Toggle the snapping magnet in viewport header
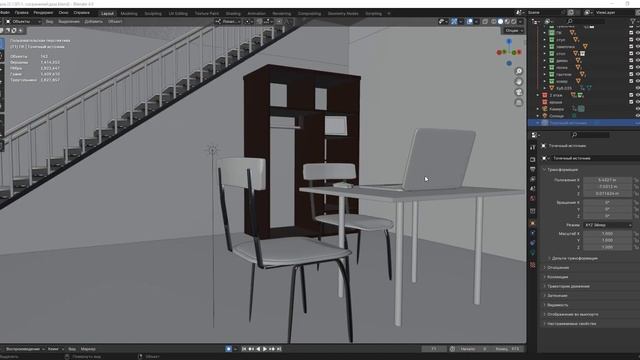Viewport: 640px width, 360px height. pos(259,22)
